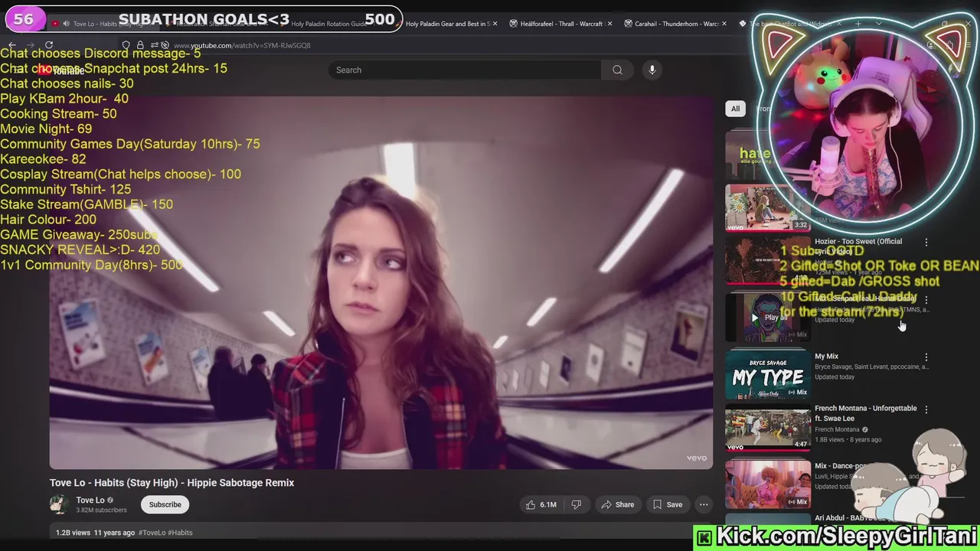The width and height of the screenshot is (980, 551).
Task: Select the All filter chip
Action: tap(735, 109)
